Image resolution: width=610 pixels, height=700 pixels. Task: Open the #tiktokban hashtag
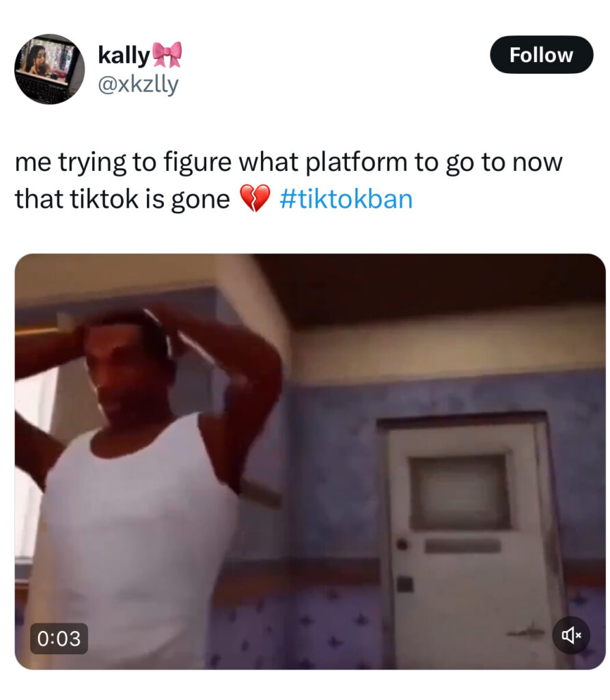pos(346,199)
